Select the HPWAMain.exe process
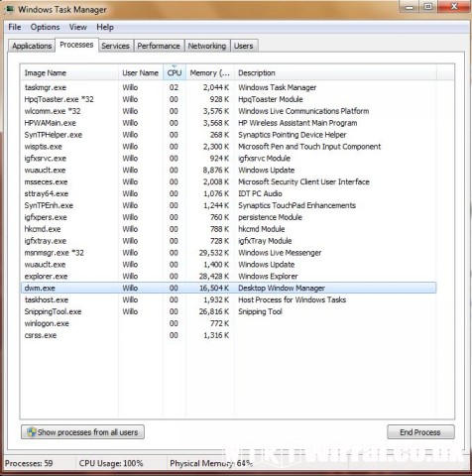The height and width of the screenshot is (476, 472). point(228,123)
